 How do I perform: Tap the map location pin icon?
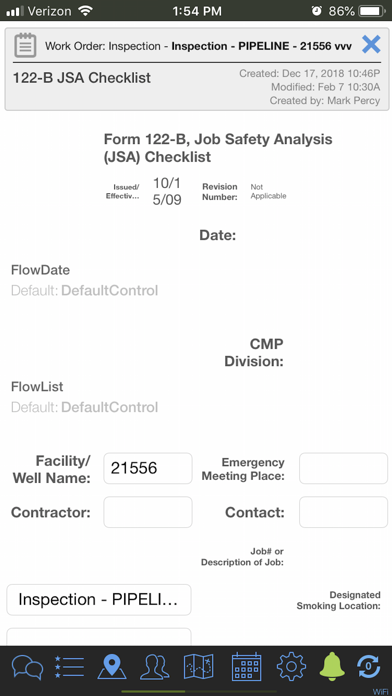[x=112, y=667]
